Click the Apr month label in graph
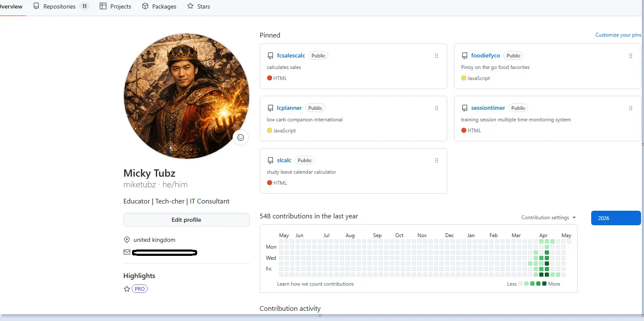Screen dimensions: 644x321 543,235
